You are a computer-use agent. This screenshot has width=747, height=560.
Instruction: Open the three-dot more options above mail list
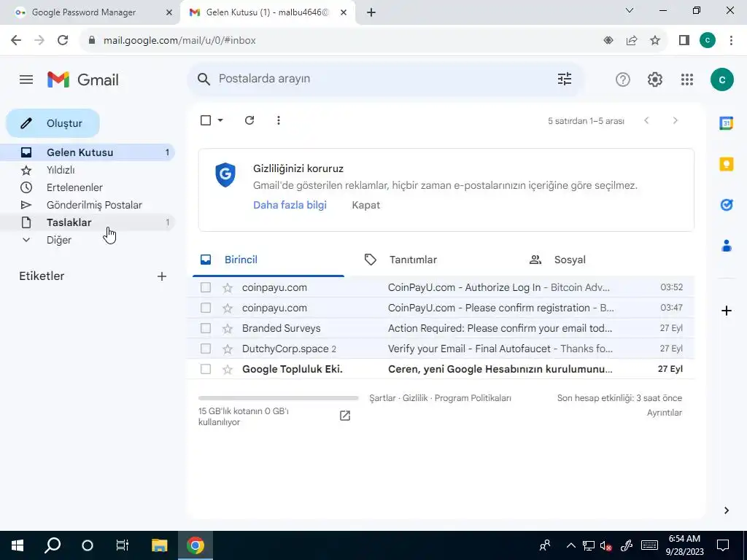pos(279,120)
